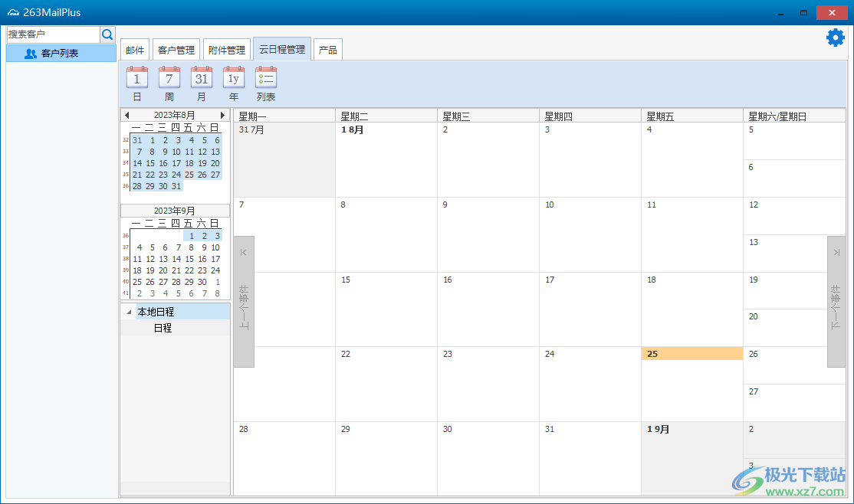The height and width of the screenshot is (504, 854).
Task: Go to next month in mini calendar
Action: click(223, 115)
